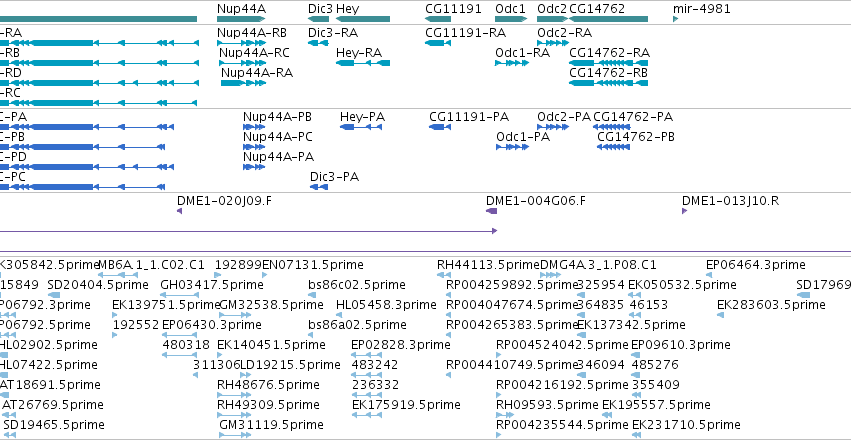Select EST EP09610.3prime

pyautogui.click(x=636, y=355)
